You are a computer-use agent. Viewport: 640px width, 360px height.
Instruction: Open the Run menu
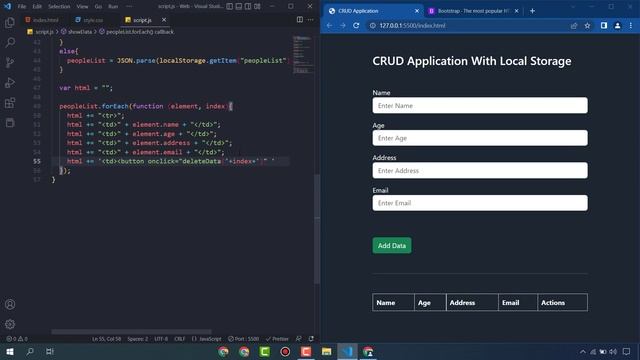(113, 7)
